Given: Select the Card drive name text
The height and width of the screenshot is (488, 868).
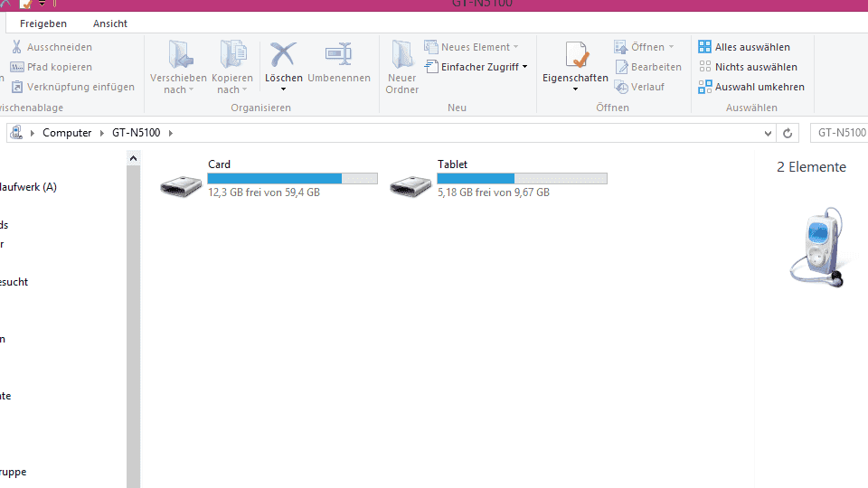Looking at the screenshot, I should point(219,164).
